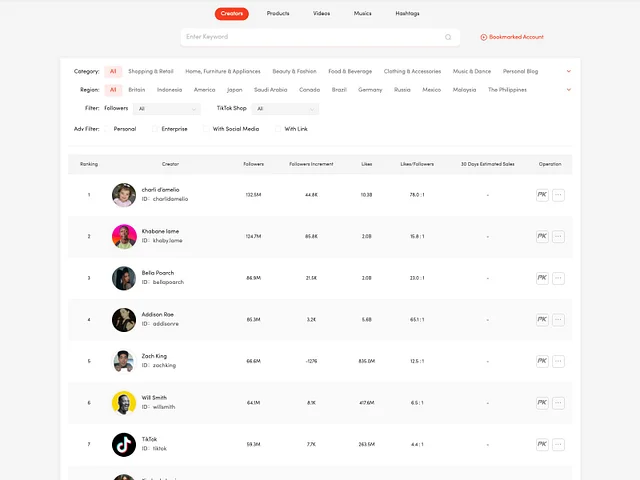
Task: Expand the Category list chevron
Action: pyautogui.click(x=569, y=72)
